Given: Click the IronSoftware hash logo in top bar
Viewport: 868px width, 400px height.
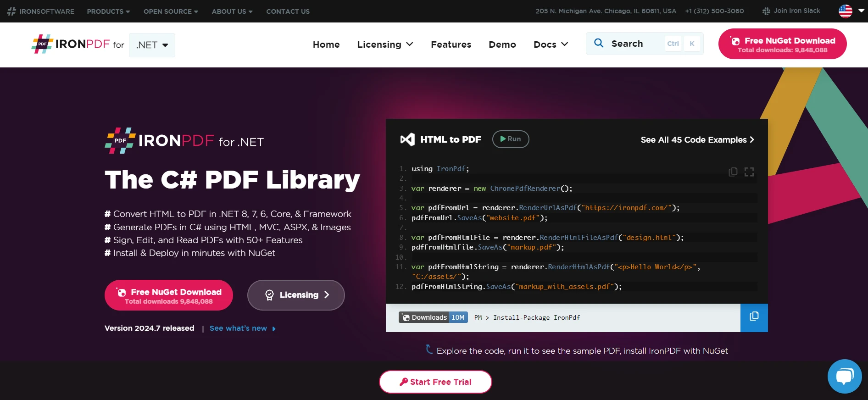Looking at the screenshot, I should (x=11, y=11).
